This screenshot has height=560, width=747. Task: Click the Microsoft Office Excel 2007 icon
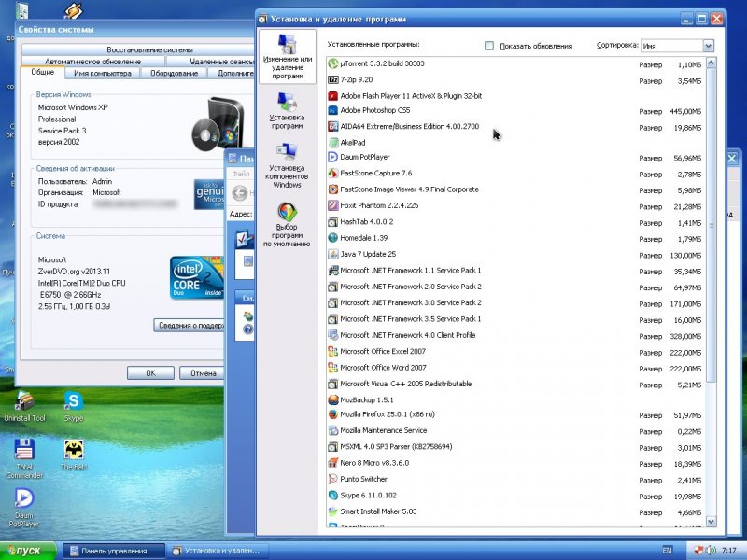click(333, 352)
